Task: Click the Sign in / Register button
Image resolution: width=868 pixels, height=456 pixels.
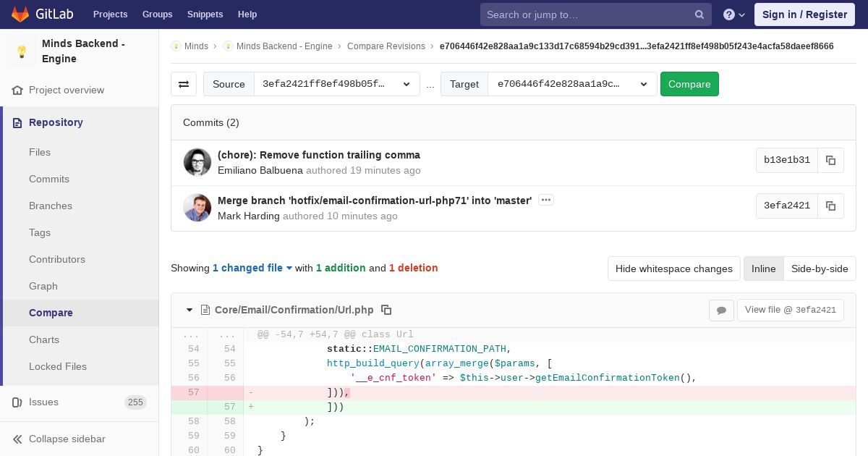Action: (804, 14)
